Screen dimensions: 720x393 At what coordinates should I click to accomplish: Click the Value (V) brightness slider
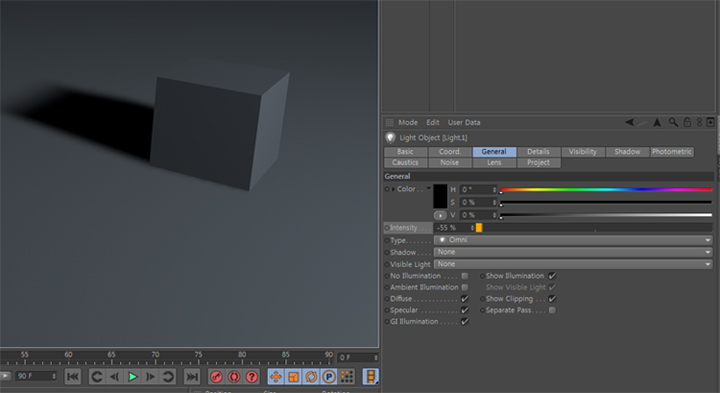point(606,215)
